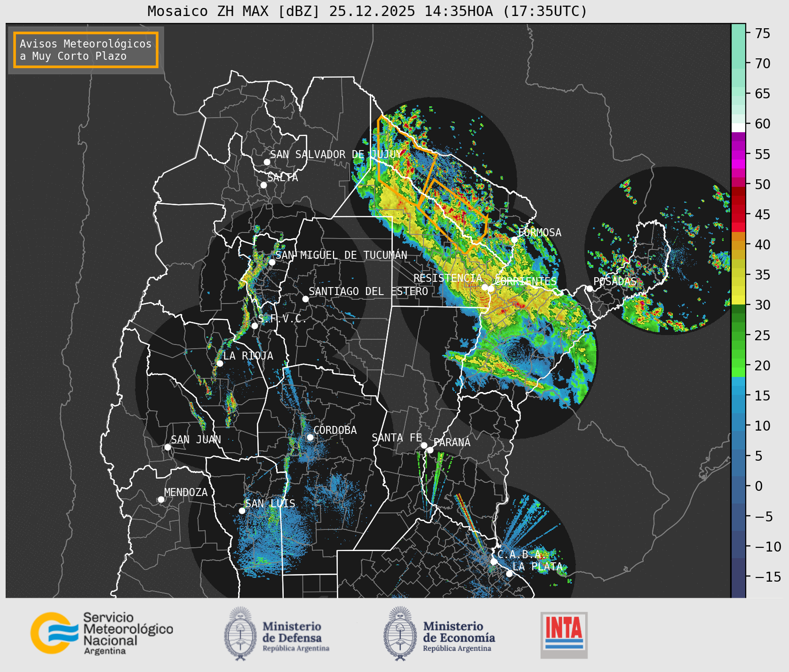Click the 17:35UTC timestamp in title

point(545,11)
